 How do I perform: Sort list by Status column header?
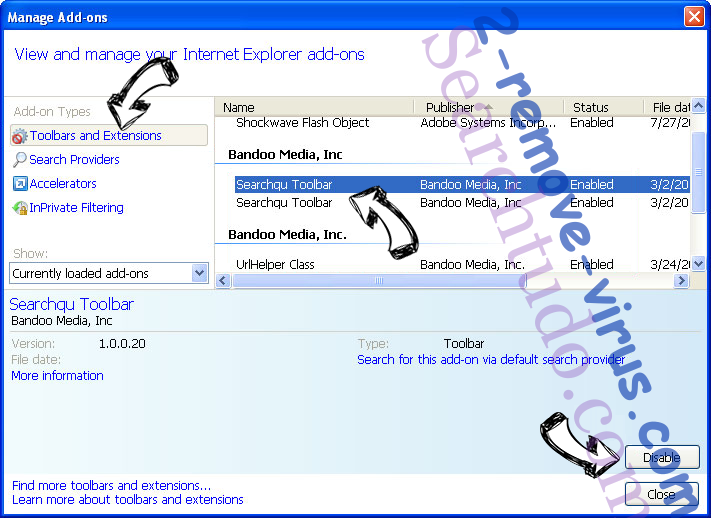coord(604,108)
